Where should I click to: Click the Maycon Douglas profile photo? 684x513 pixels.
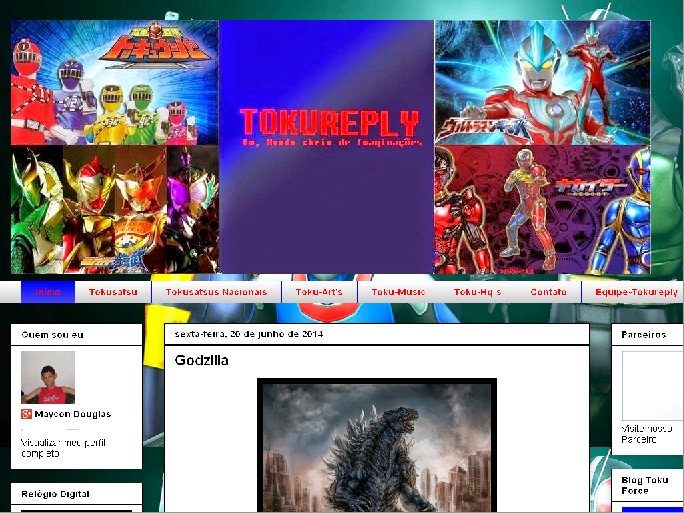(x=48, y=377)
